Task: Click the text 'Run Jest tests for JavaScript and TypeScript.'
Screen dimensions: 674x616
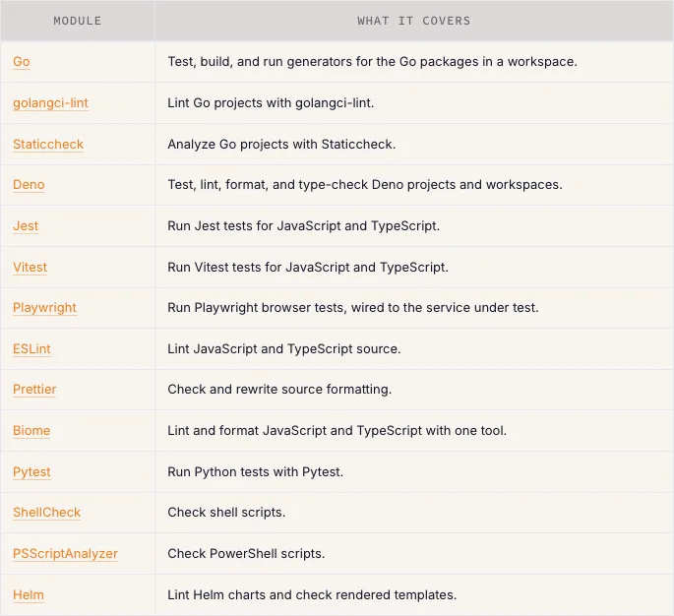Action: (x=303, y=226)
